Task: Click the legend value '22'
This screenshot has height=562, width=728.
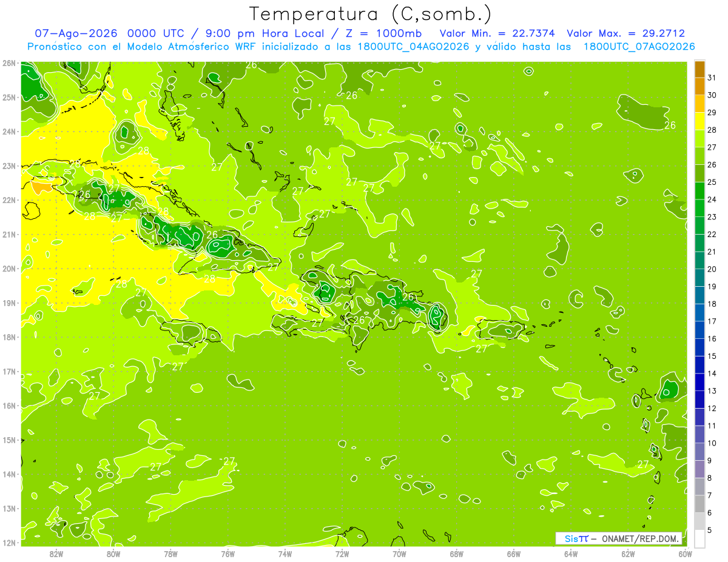Action: pyautogui.click(x=712, y=234)
